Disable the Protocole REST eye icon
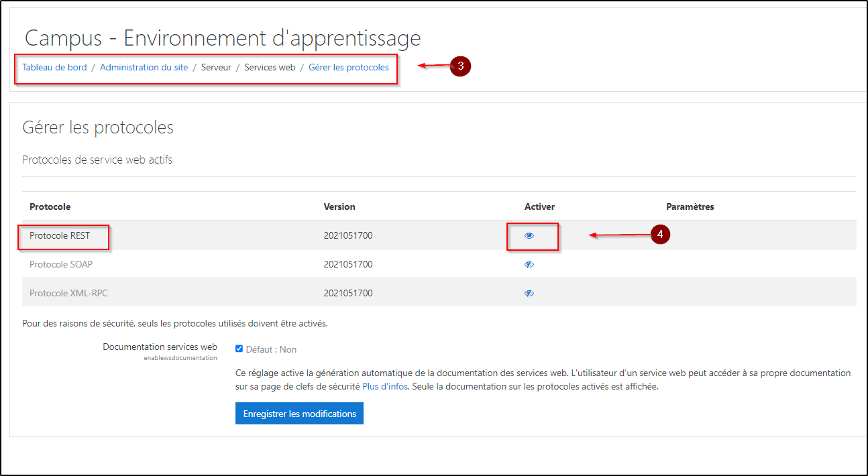Image resolution: width=868 pixels, height=476 pixels. [529, 236]
